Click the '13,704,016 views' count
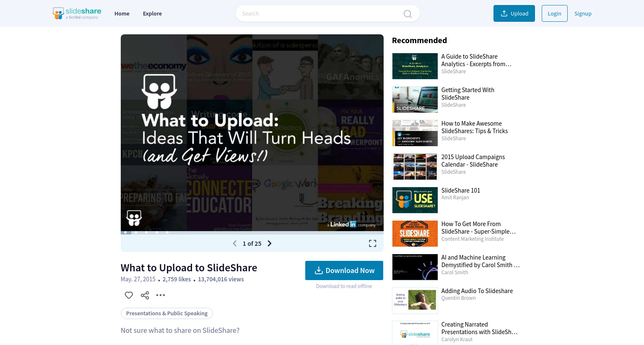 [x=221, y=279]
